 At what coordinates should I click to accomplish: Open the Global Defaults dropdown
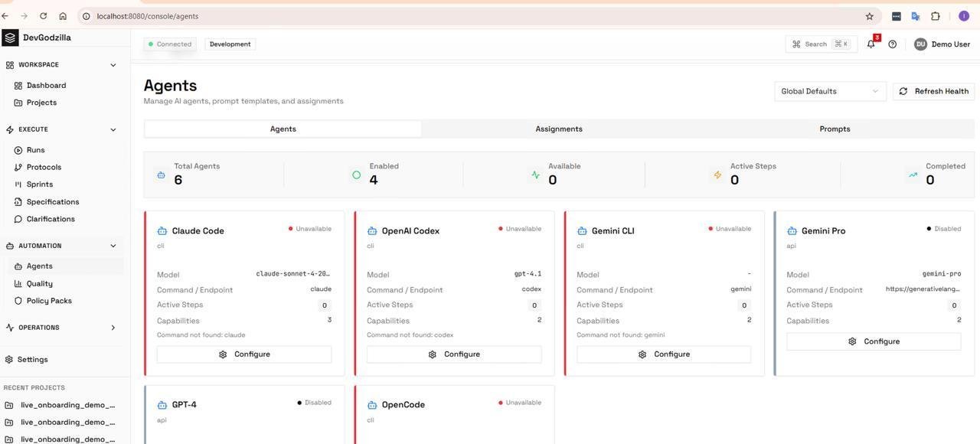(x=830, y=91)
